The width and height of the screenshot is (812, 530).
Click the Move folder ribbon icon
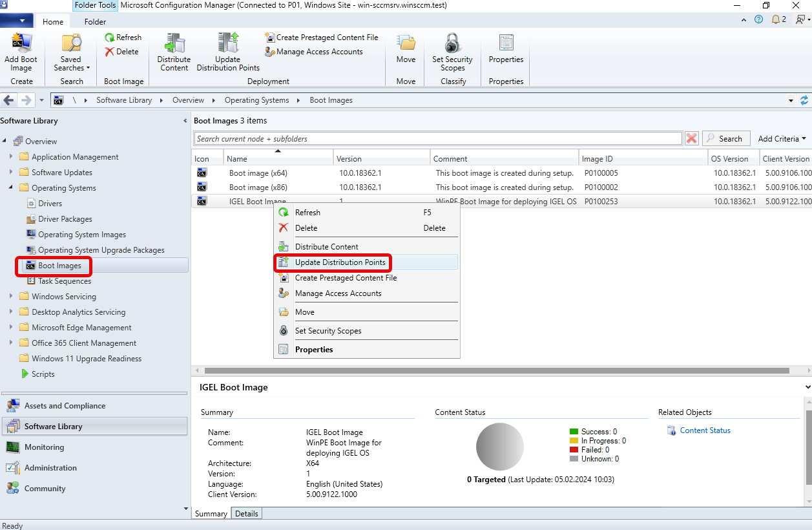click(x=406, y=44)
